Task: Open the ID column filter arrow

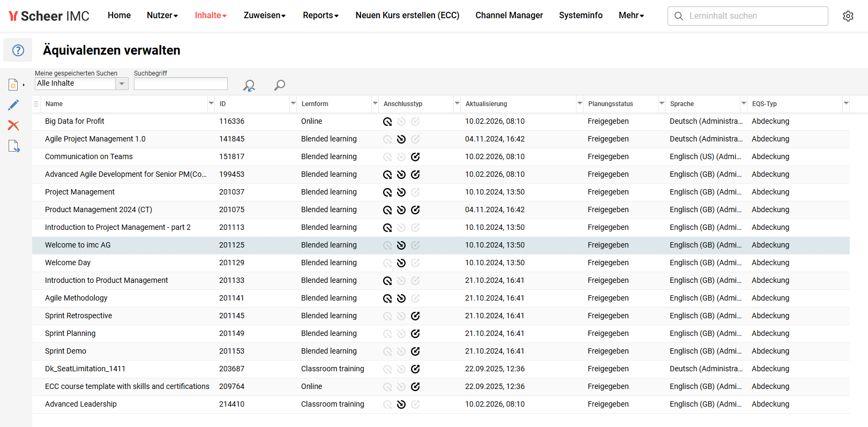Action: pos(293,103)
